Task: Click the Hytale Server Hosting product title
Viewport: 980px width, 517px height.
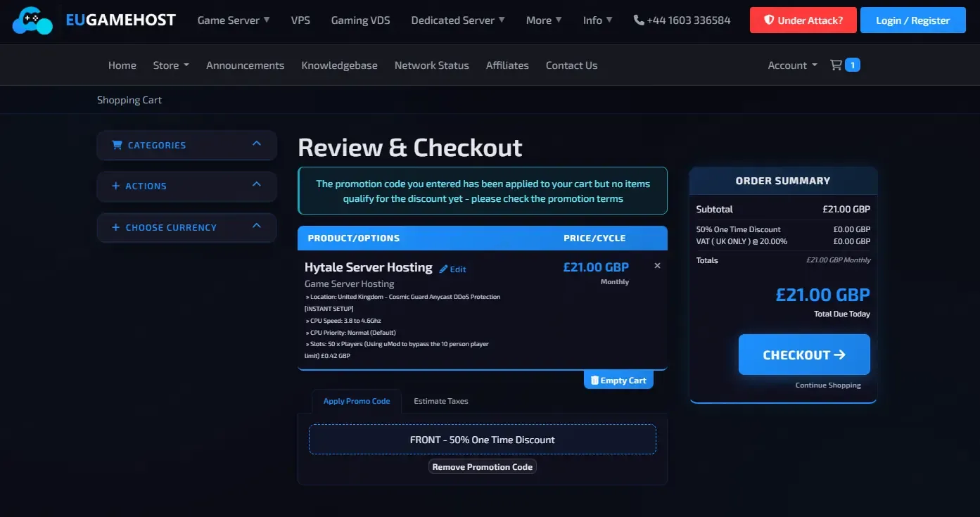Action: (x=369, y=267)
